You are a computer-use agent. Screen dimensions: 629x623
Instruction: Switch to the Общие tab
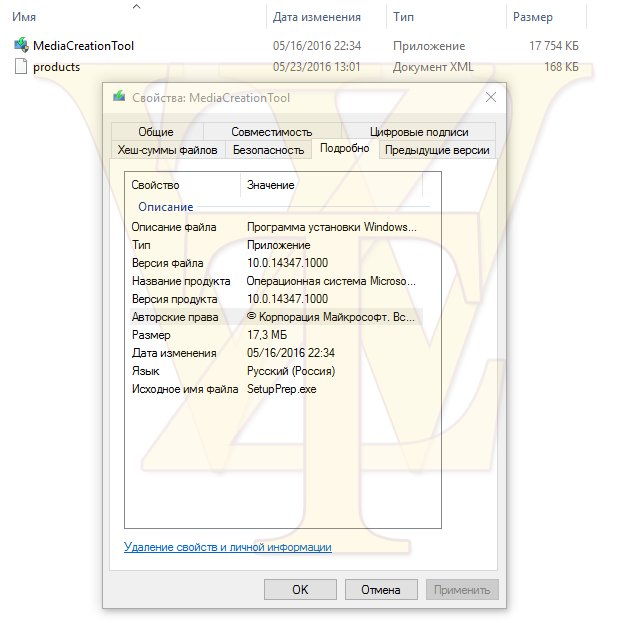[156, 132]
